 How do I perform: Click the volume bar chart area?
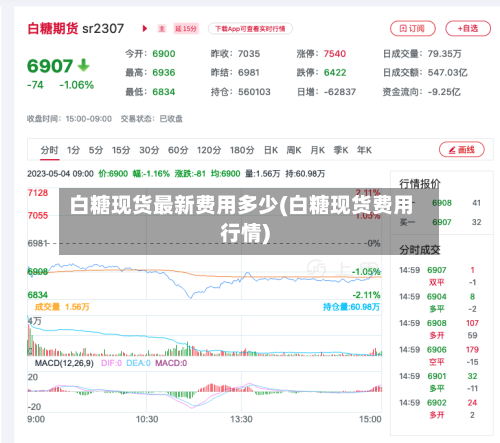(205, 335)
